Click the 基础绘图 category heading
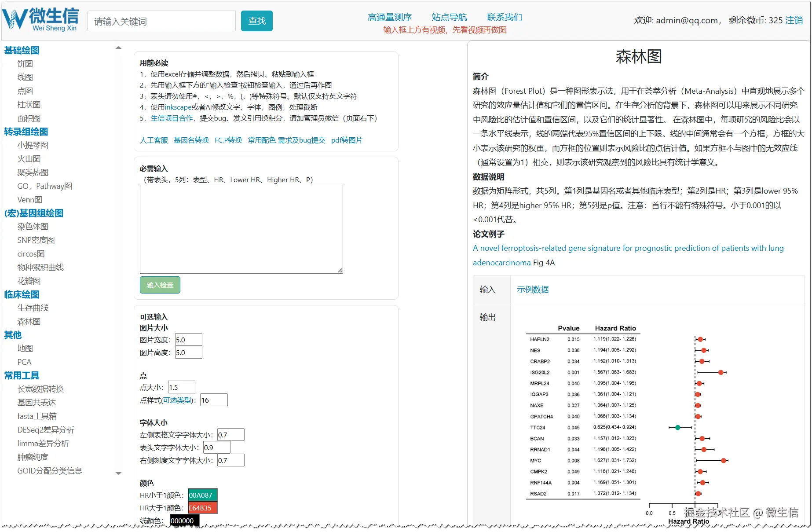Screen dimensions: 812x532 [x=22, y=50]
